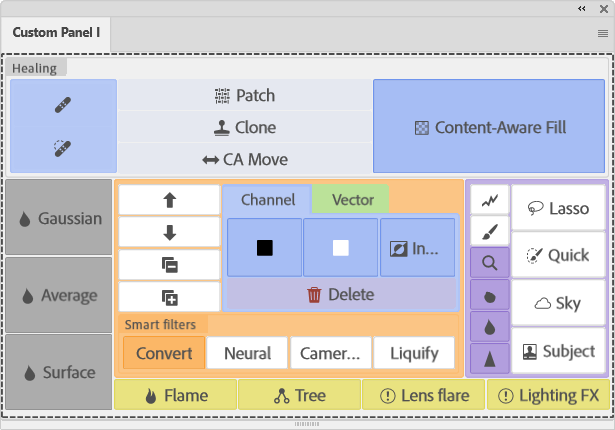This screenshot has width=615, height=430.
Task: Select the blob-shaped purple icon
Action: (x=490, y=295)
